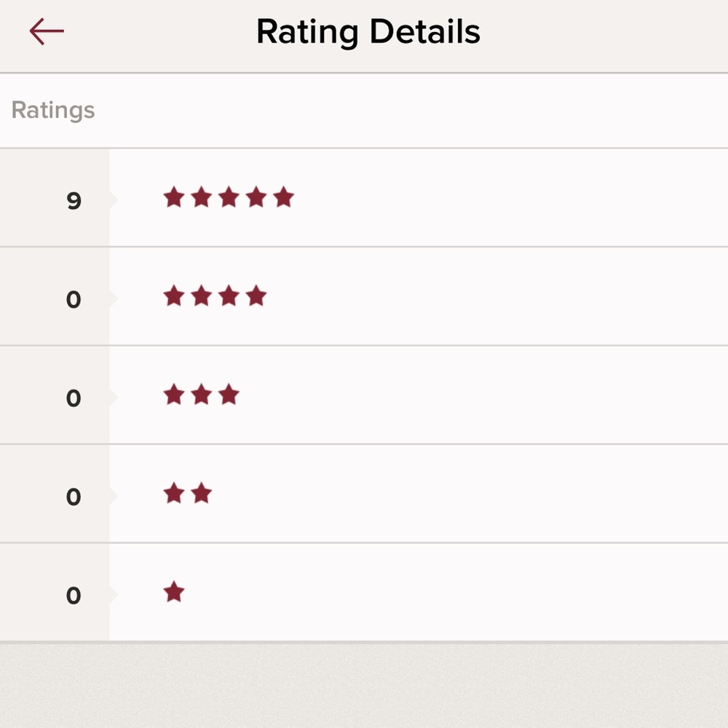Select the first star in five-star row
Viewport: 728px width, 728px height.
(174, 197)
